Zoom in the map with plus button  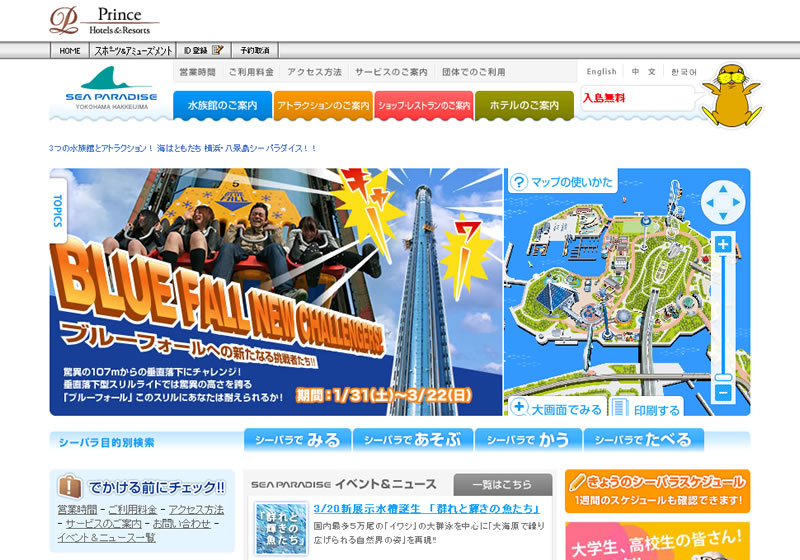pyautogui.click(x=722, y=244)
